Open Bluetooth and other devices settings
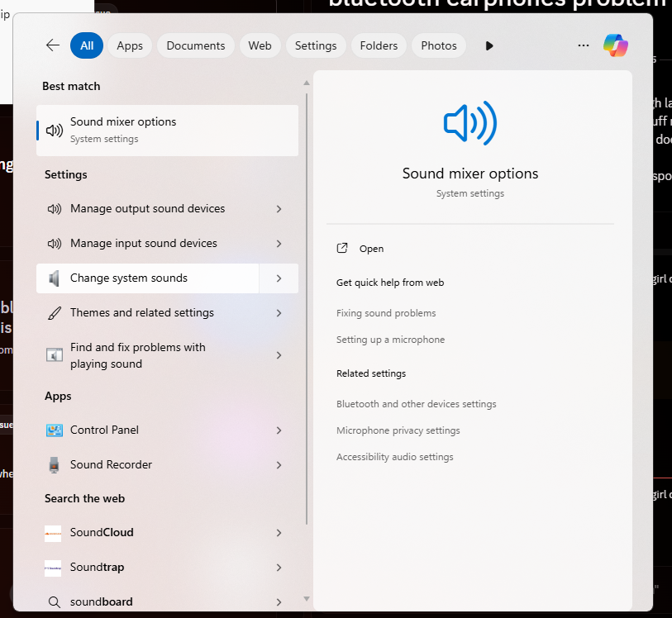Screen dimensions: 672x618 coord(416,404)
